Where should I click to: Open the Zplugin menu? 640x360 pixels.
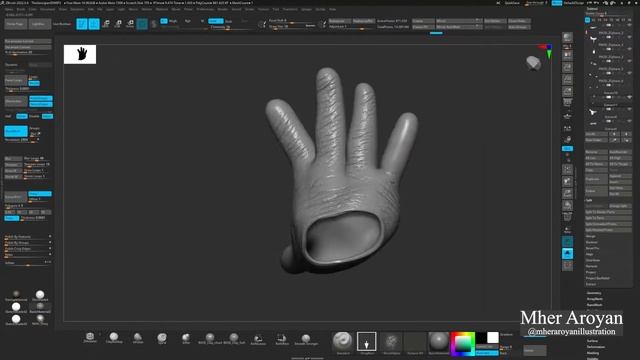click(306, 9)
